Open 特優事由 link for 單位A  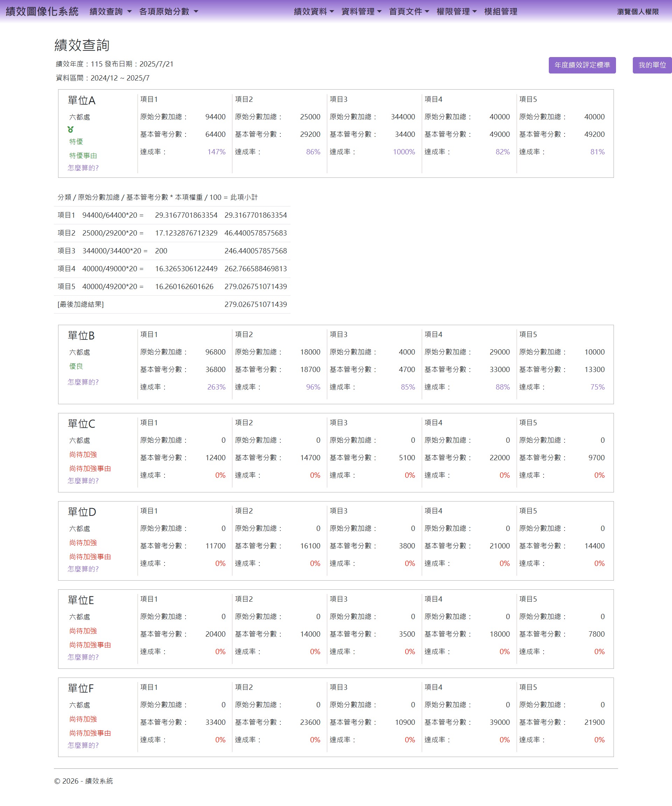click(83, 155)
